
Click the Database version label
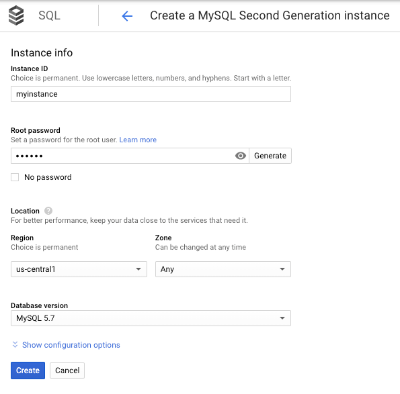pyautogui.click(x=39, y=305)
